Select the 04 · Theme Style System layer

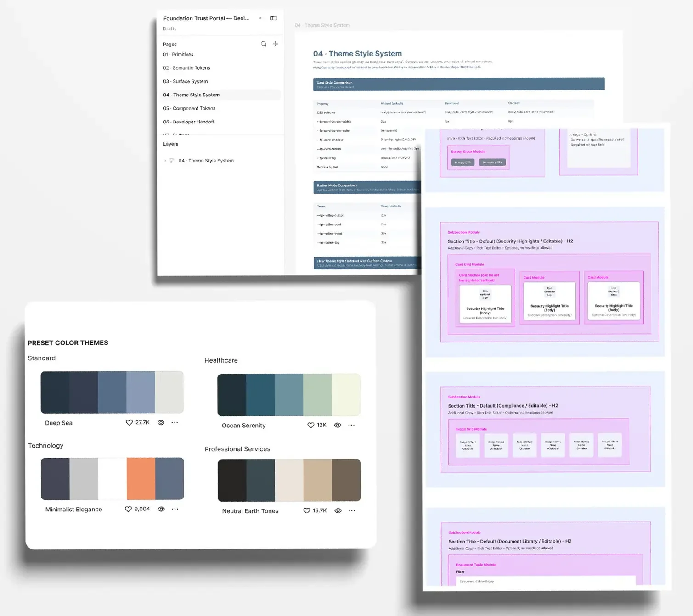tap(206, 161)
